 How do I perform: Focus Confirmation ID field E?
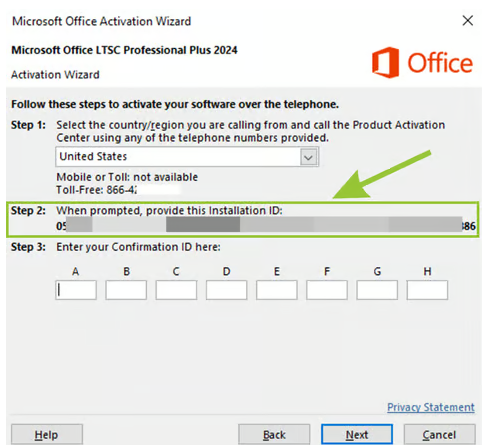coord(277,290)
